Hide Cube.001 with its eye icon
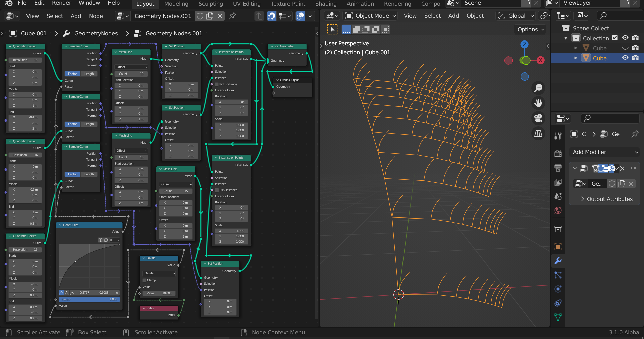 [625, 58]
